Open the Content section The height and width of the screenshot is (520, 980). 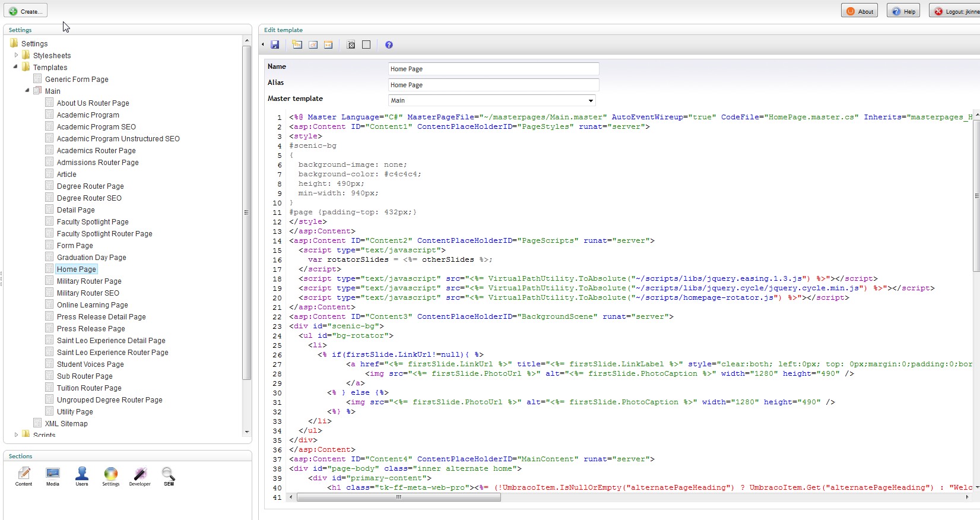click(x=24, y=476)
